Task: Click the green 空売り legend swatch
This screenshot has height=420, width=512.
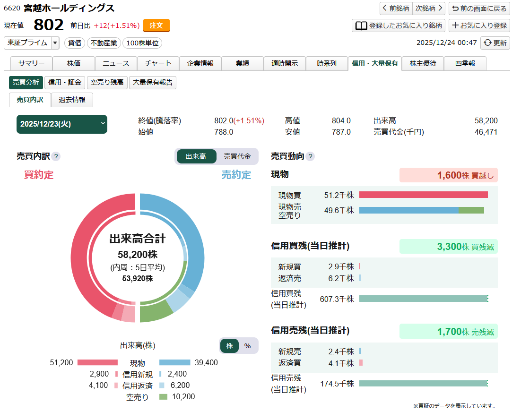Action: point(164,397)
